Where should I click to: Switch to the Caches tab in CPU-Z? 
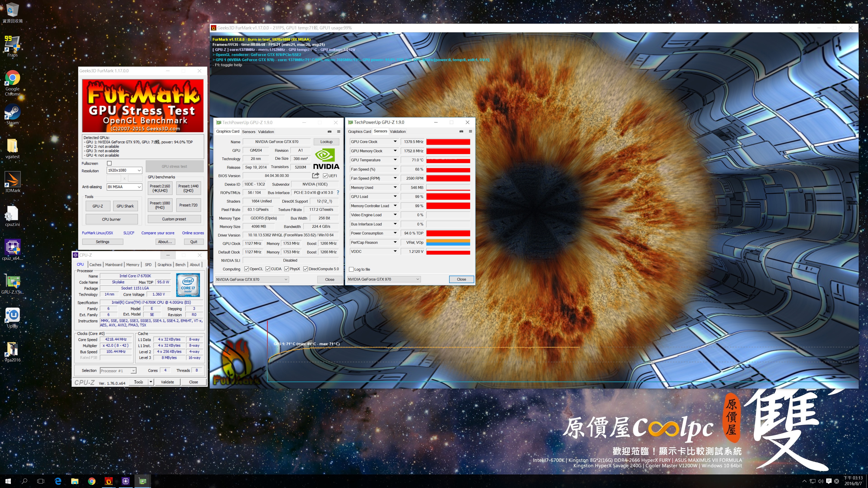(x=95, y=265)
